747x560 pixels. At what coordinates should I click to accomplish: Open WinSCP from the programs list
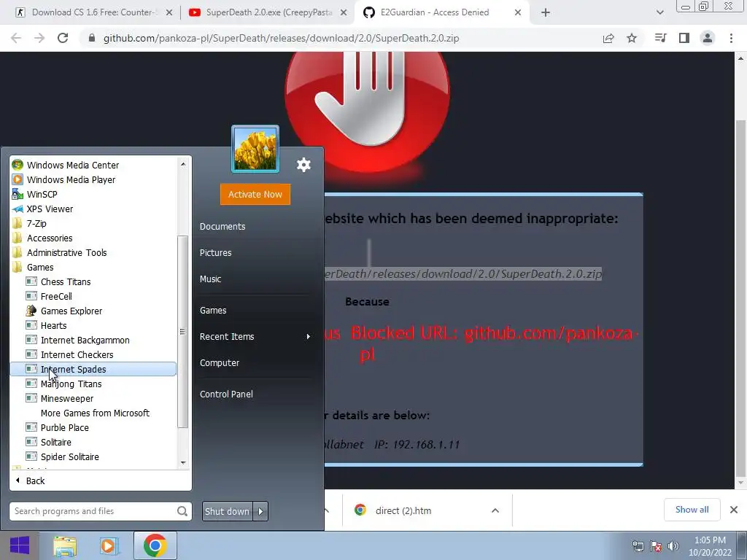[x=42, y=194]
